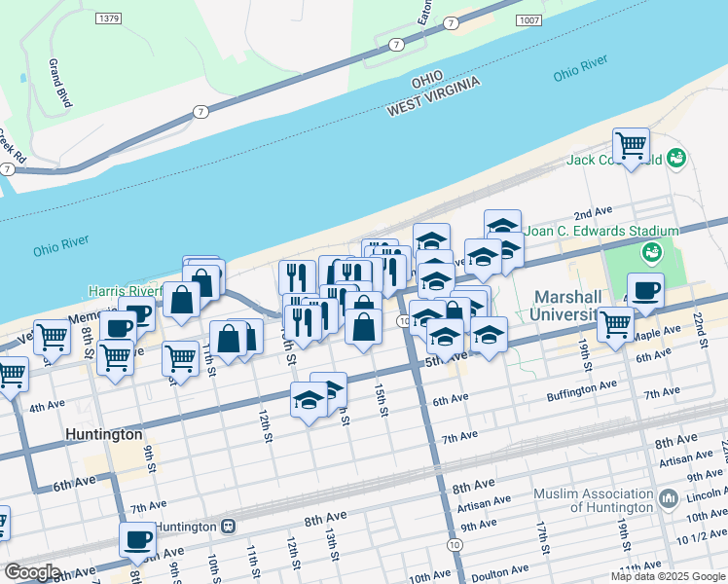Viewport: 728px width, 584px height.
Task: Click Route 10 shield near Doulton Ave
Action: click(x=455, y=545)
